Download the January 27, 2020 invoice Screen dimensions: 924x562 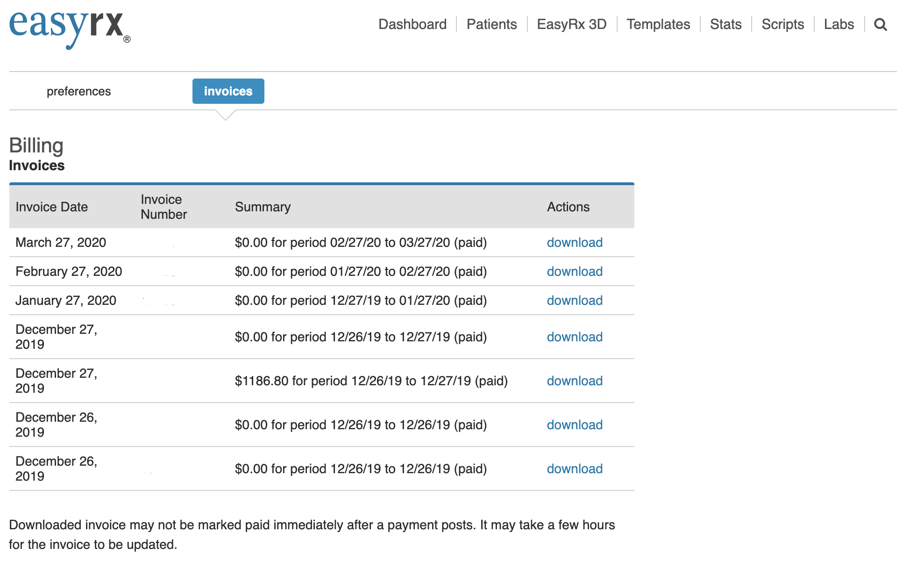[x=574, y=301]
